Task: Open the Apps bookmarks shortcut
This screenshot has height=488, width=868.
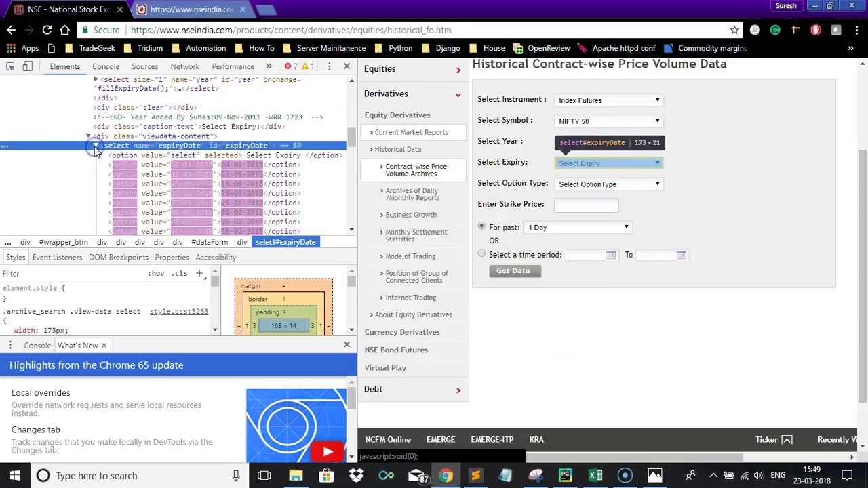Action: (22, 48)
